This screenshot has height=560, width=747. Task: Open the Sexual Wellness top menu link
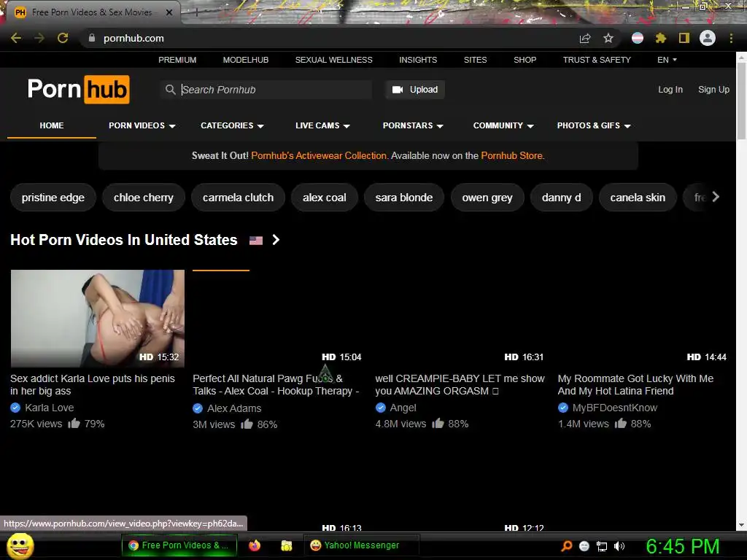334,60
